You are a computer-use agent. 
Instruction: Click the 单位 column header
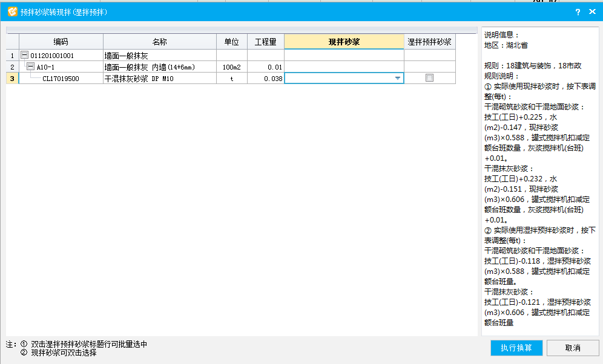231,42
